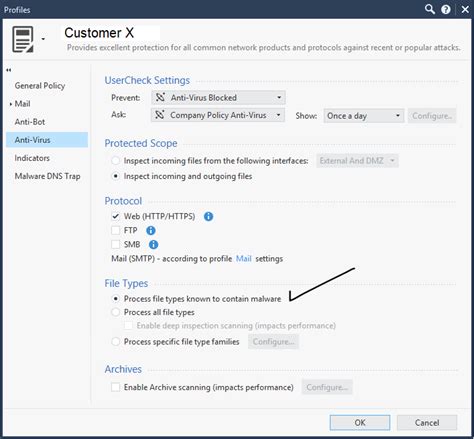This screenshot has height=439, width=474.
Task: Enable the FTP protocol checkbox
Action: [115, 230]
